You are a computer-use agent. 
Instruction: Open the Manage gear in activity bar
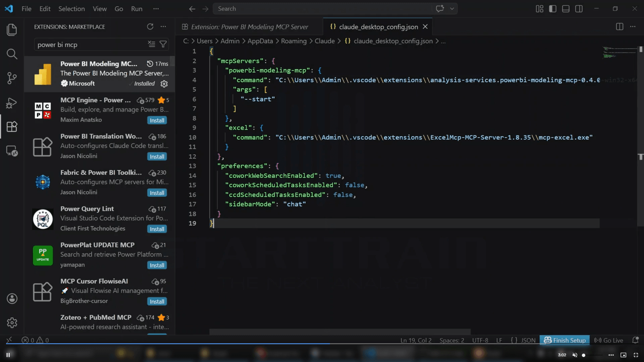click(x=12, y=323)
